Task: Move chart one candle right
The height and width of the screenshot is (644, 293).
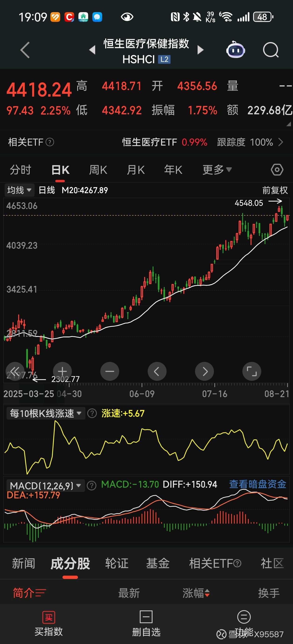Action: tap(205, 371)
